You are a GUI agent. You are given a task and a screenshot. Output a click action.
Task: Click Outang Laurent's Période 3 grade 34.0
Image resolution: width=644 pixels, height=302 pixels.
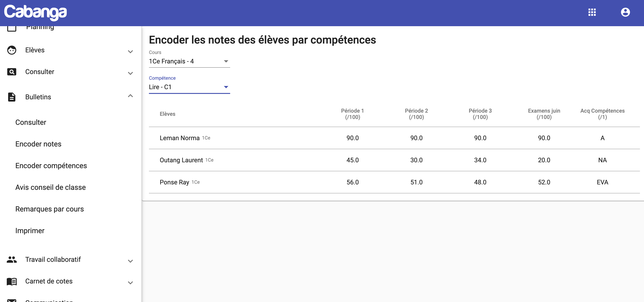tap(480, 160)
